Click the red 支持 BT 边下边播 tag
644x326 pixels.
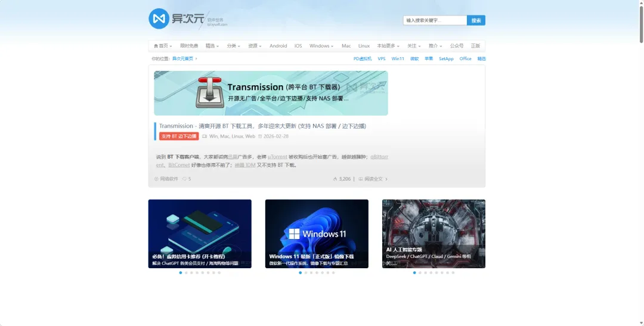pos(179,136)
